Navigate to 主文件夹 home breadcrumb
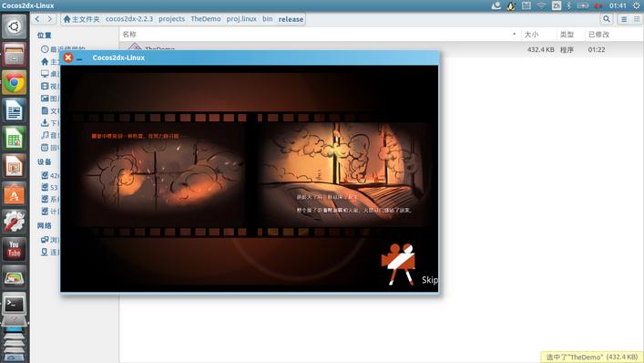Screen dimensions: 644x363 [x=81, y=19]
